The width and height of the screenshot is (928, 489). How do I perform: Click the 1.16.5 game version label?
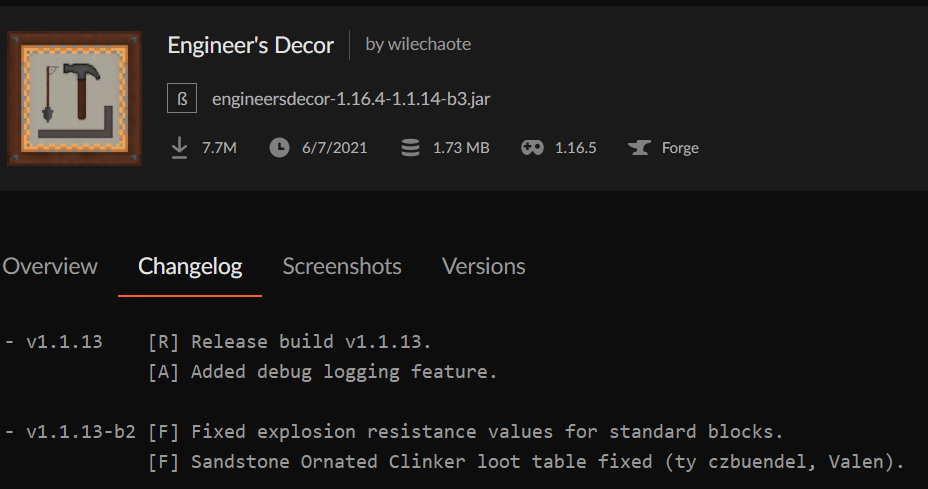coord(575,148)
